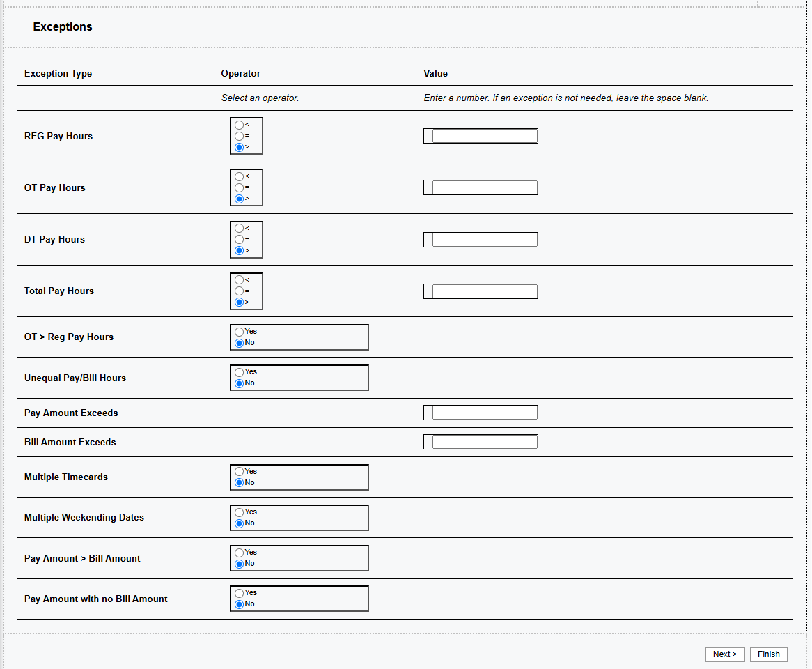
Task: Click the 'DT Pay Hours' row label
Action: pos(54,240)
